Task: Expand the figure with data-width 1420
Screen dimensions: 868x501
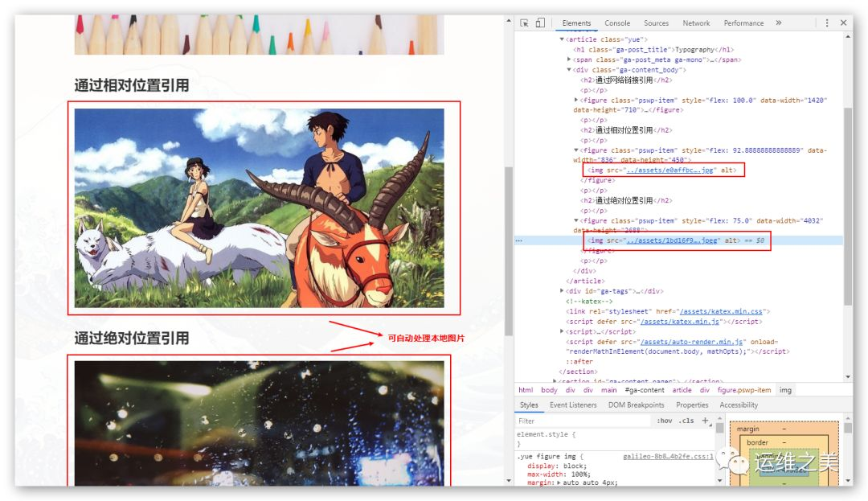Action: point(576,101)
